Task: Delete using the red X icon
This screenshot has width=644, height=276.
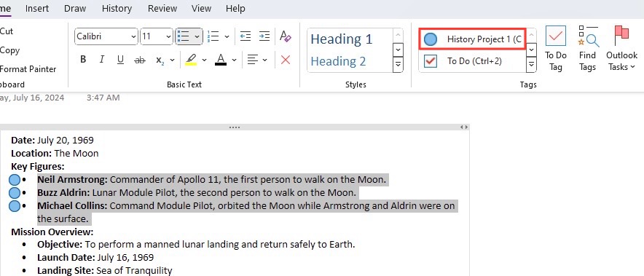Action: pyautogui.click(x=285, y=60)
